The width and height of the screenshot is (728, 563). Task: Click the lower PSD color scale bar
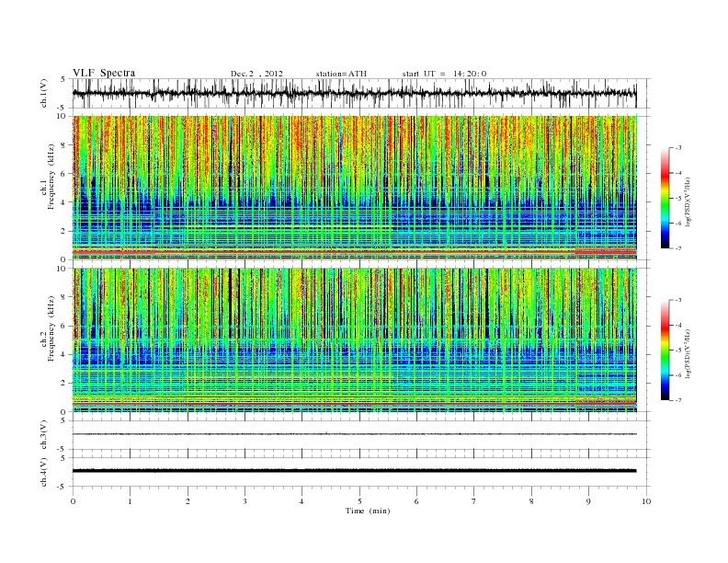coord(665,350)
